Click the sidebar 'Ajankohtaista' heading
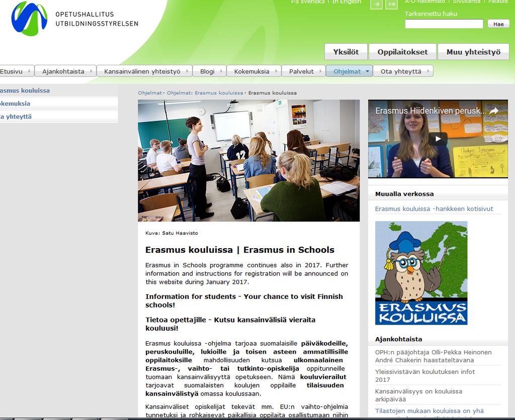The height and width of the screenshot is (420, 515). [398, 339]
